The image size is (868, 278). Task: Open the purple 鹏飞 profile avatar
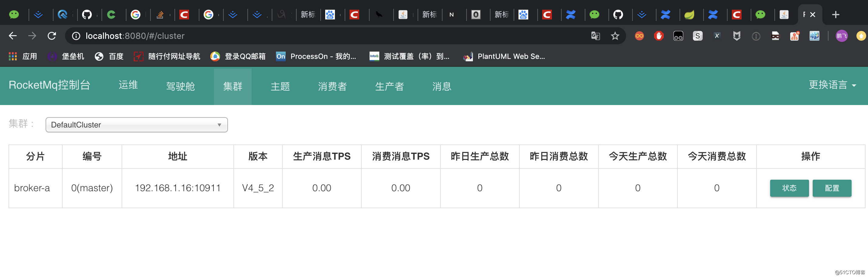pos(841,36)
